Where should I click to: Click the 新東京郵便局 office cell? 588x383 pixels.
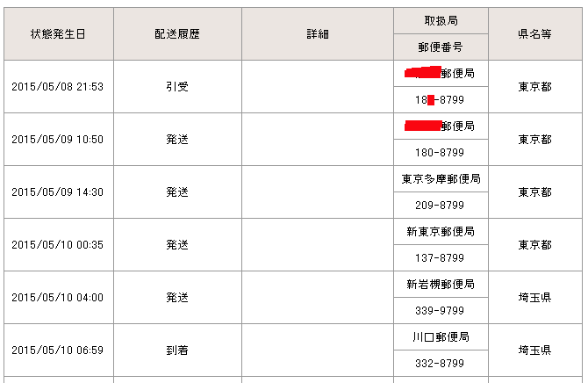pos(441,231)
